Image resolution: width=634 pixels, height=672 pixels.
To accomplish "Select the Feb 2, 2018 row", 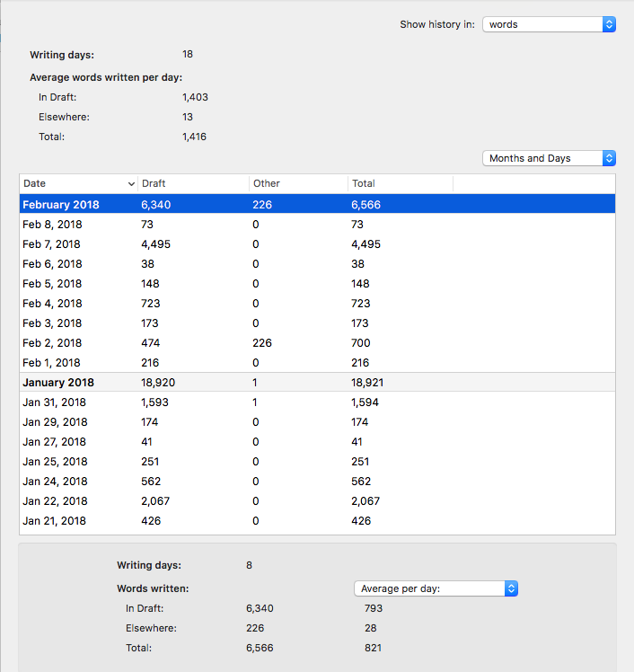I will click(x=317, y=343).
